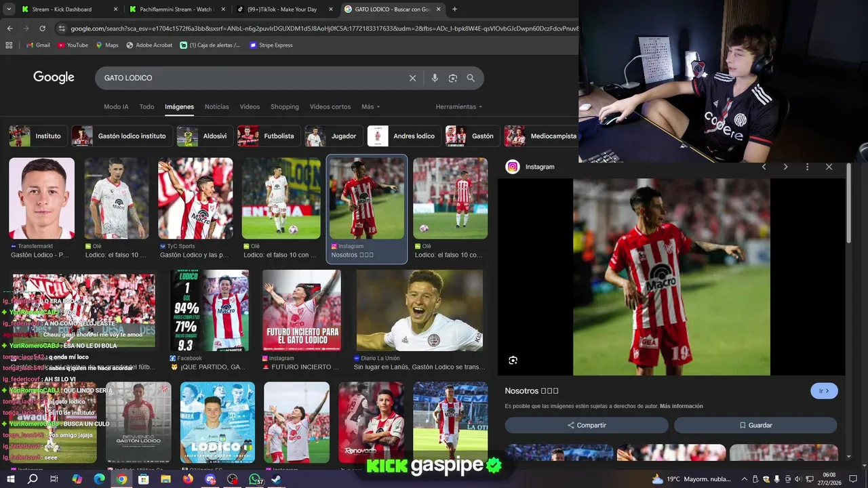Go back with browser back arrow
The width and height of the screenshot is (868, 488).
click(9, 28)
